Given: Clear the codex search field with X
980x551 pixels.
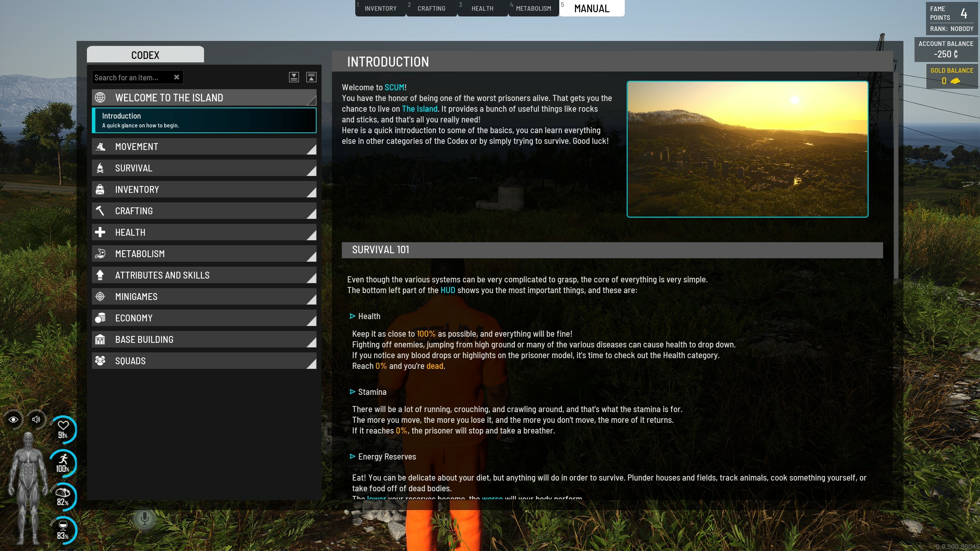Looking at the screenshot, I should tap(176, 77).
